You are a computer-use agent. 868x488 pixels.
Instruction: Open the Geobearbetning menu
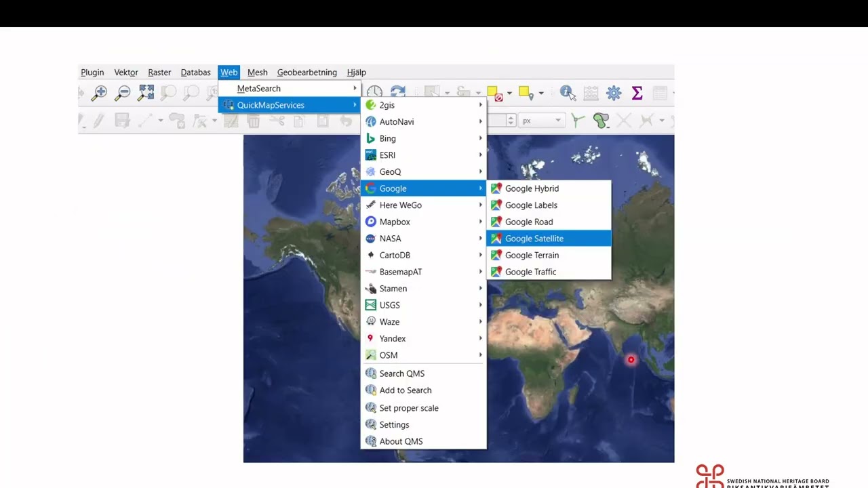point(307,73)
